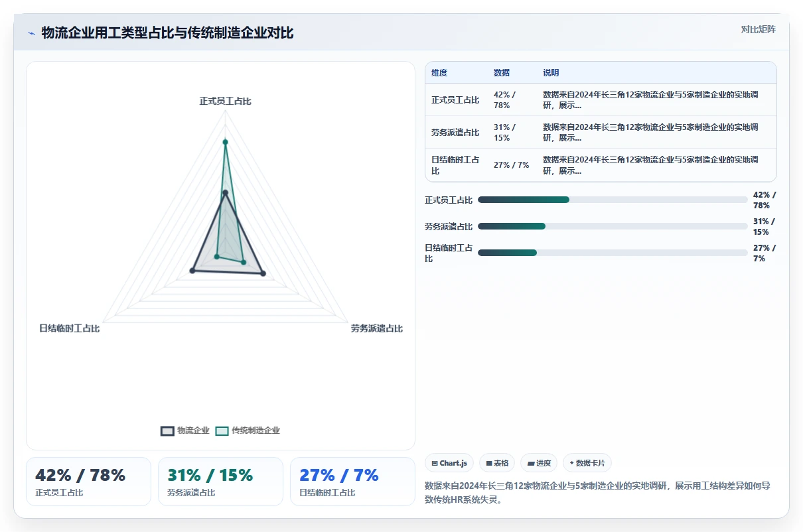Open the 31% / 15% stat card
803x532 pixels.
point(220,482)
